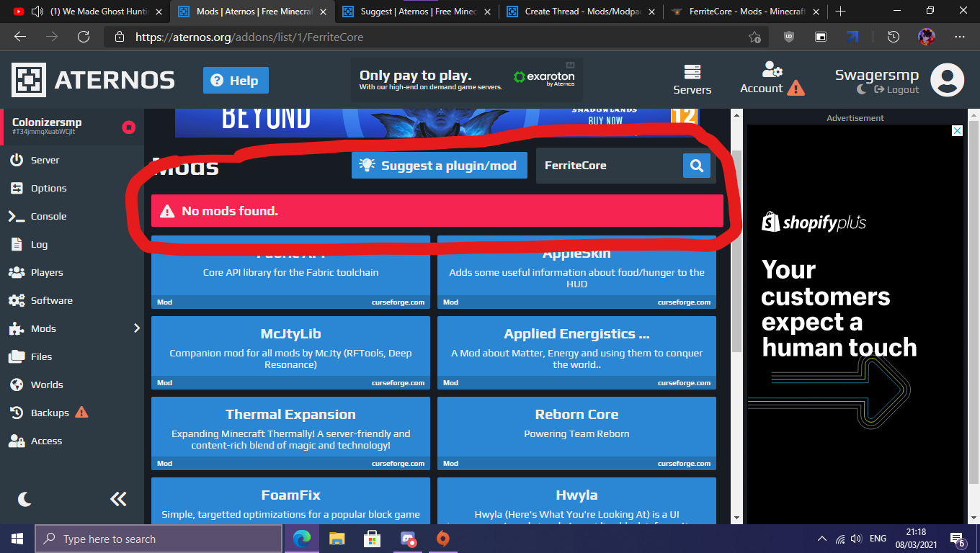Click the padlock icon beside the URL

point(120,37)
